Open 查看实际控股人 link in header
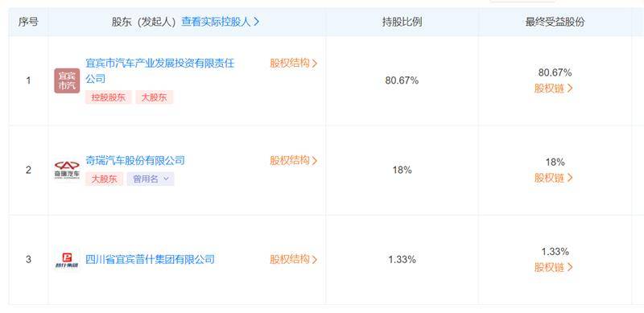The height and width of the screenshot is (313, 644). [x=220, y=23]
